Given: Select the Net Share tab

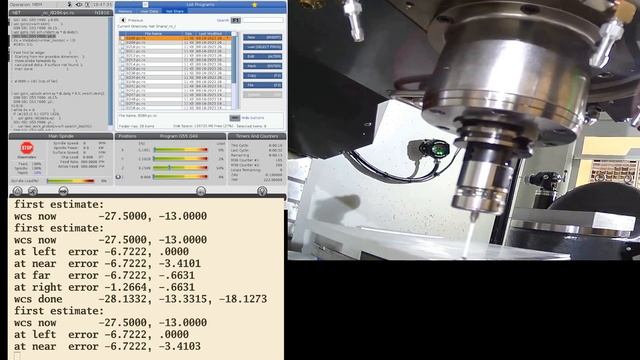Looking at the screenshot, I should 175,11.
